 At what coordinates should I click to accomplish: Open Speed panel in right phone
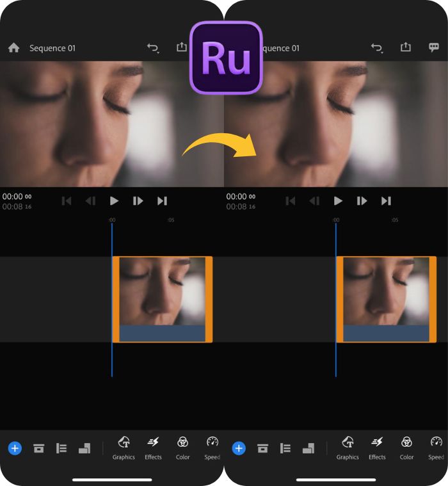(436, 448)
